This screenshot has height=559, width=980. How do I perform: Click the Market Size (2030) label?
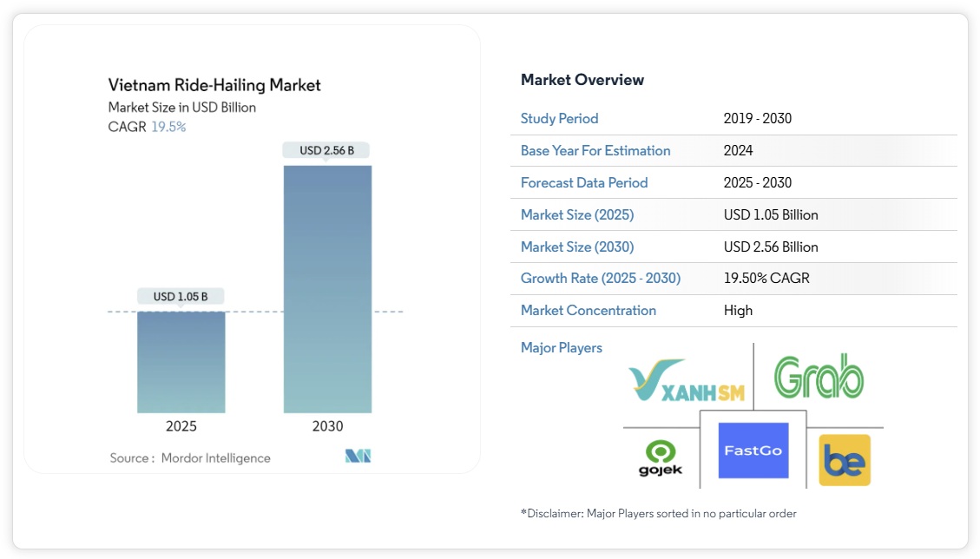pos(577,247)
